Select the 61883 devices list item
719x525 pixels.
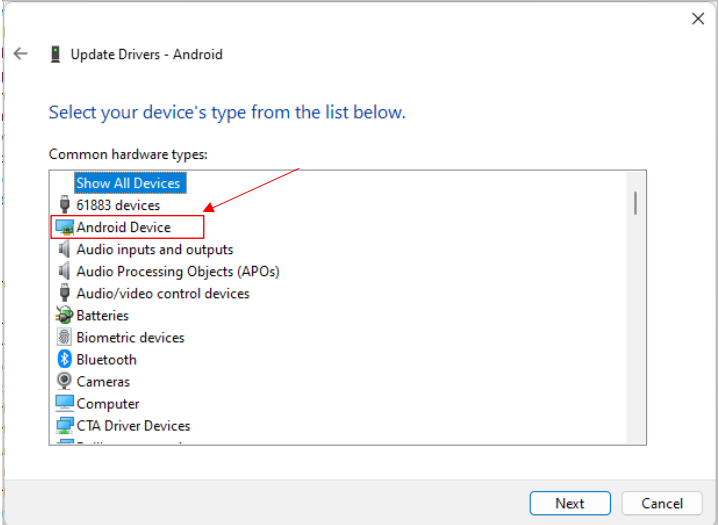click(x=118, y=205)
